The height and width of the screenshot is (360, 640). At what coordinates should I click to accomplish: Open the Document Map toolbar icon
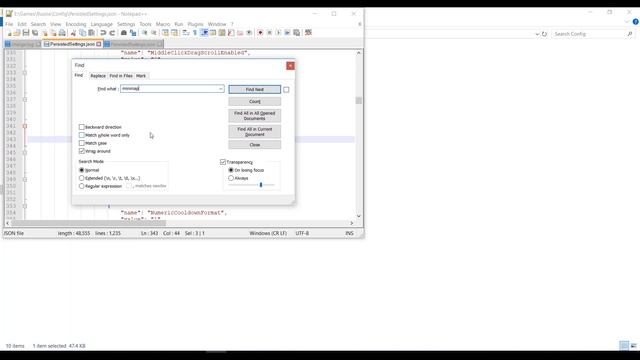click(222, 33)
